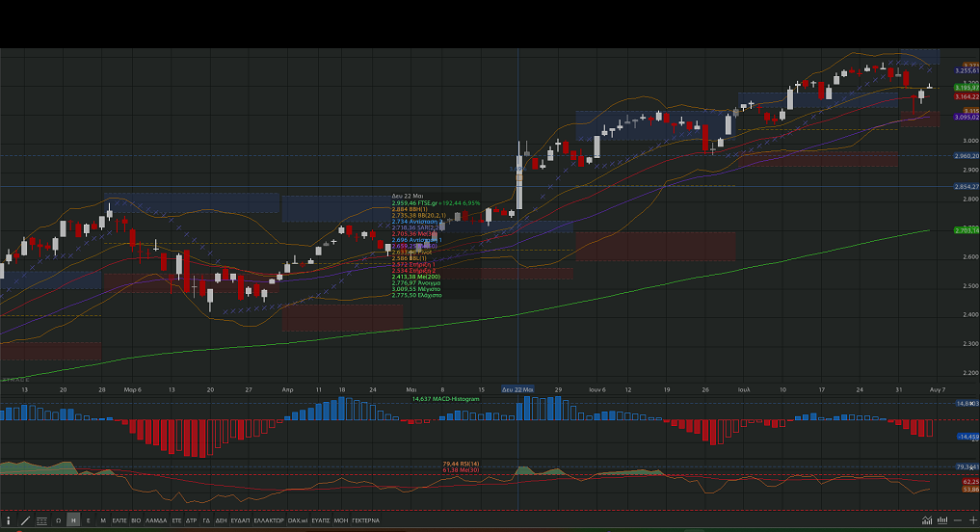Load the ΜΟΗ symbol chart
Viewport: 980px width, 532px height.
pos(340,520)
